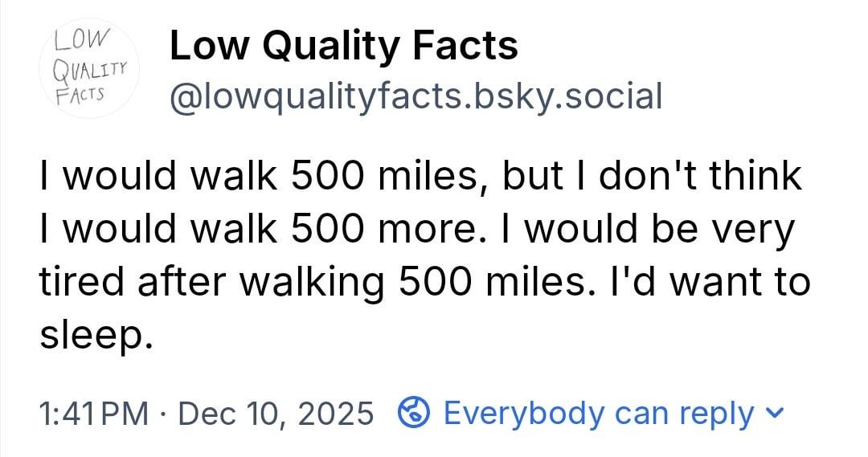Screen dimensions: 868x457
Task: Click the "Low Quality Facts" display name
Action: (343, 46)
